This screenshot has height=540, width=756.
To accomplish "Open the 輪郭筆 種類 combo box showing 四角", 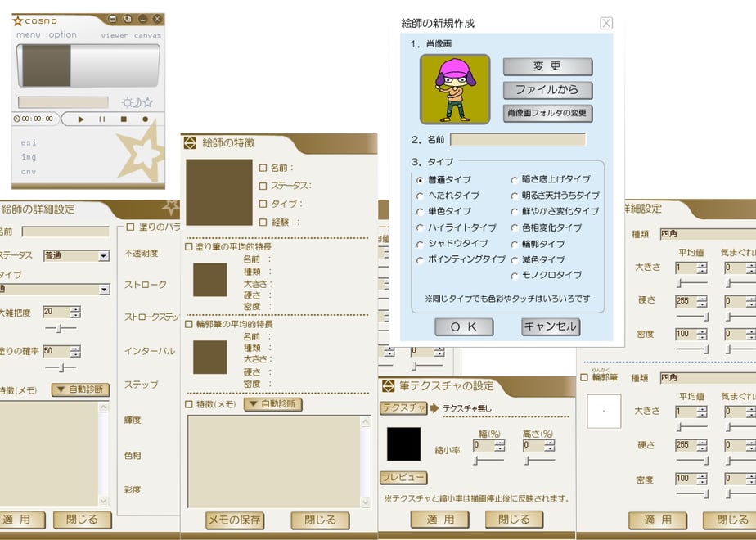I will [x=708, y=377].
